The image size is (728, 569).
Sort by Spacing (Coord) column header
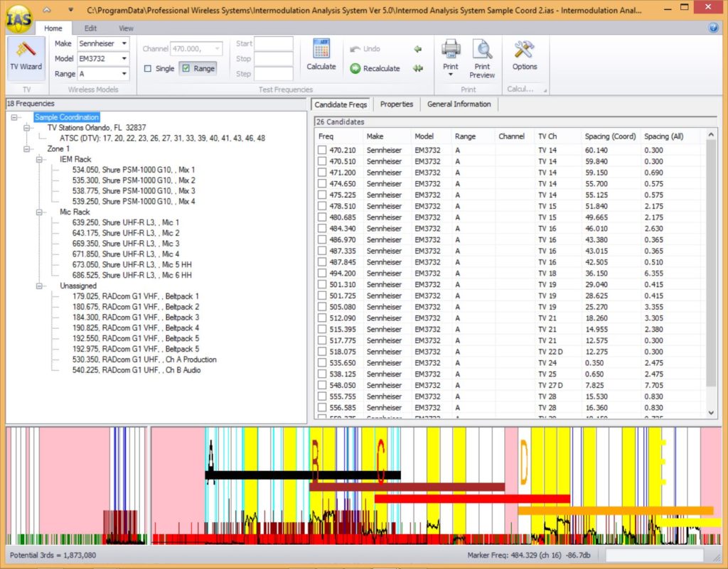coord(610,136)
